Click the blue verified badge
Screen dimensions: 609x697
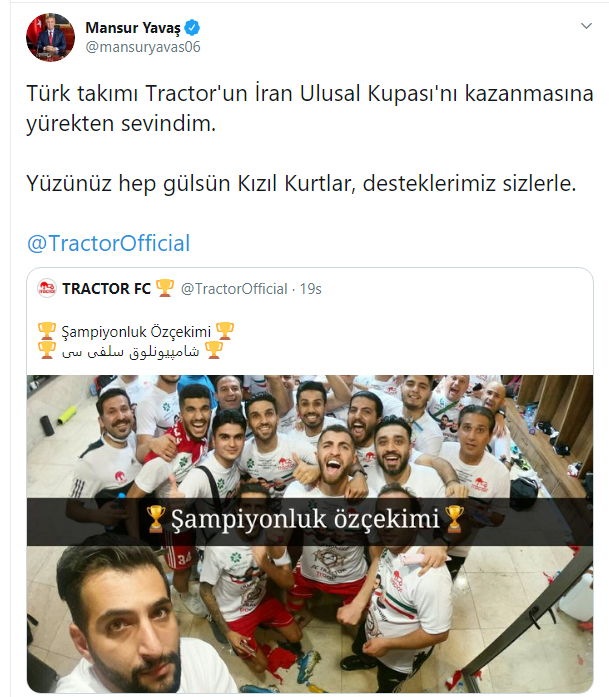[192, 28]
